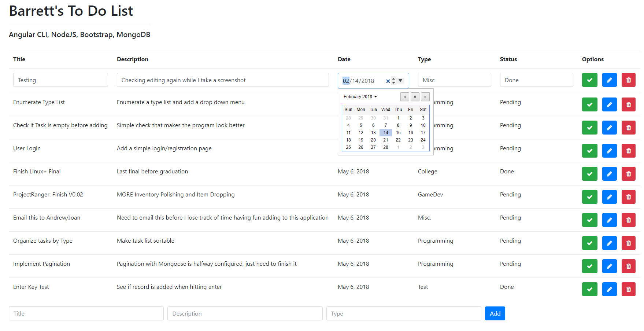Click the Add button
The height and width of the screenshot is (331, 644).
(x=495, y=313)
